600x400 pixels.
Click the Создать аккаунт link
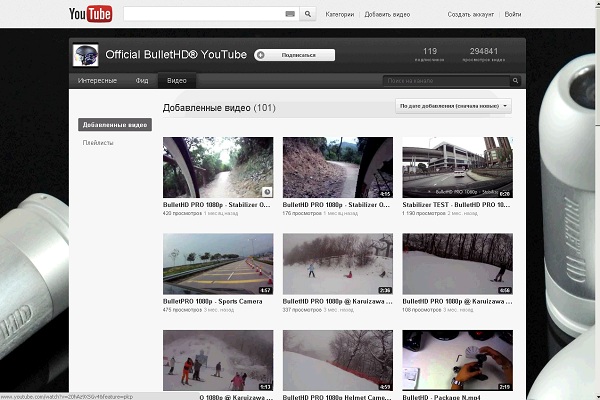471,15
